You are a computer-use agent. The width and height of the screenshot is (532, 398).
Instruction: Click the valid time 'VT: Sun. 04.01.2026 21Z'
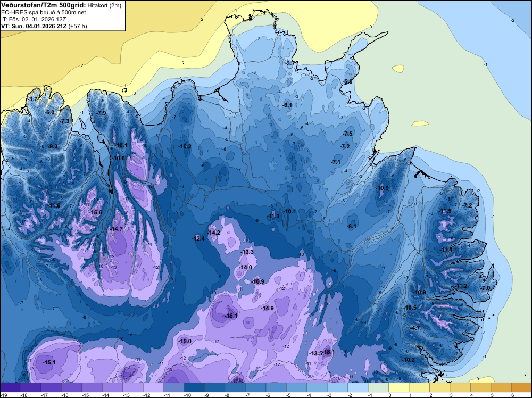coord(34,26)
